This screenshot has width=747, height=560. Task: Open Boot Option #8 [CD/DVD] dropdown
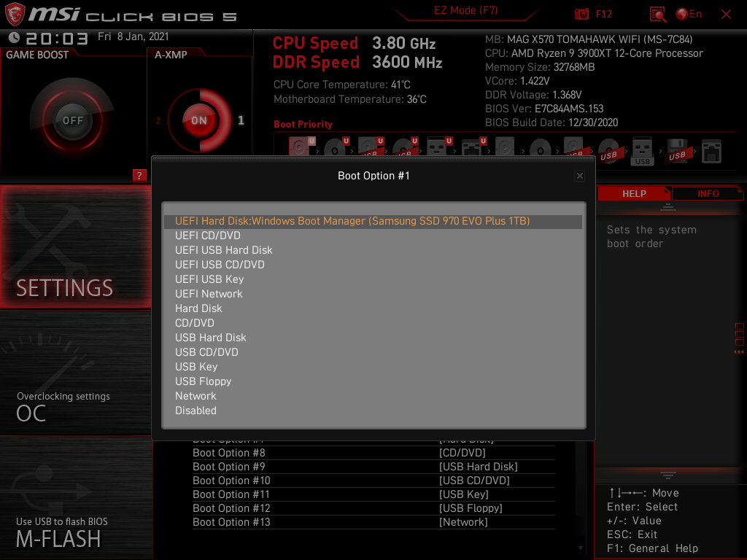(x=373, y=453)
